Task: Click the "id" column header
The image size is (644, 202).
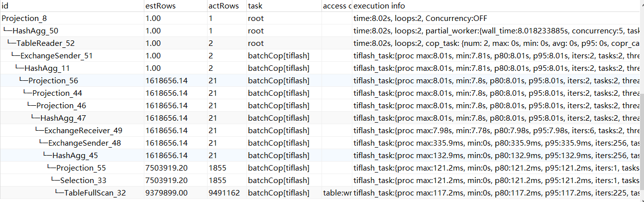Action: [x=6, y=6]
